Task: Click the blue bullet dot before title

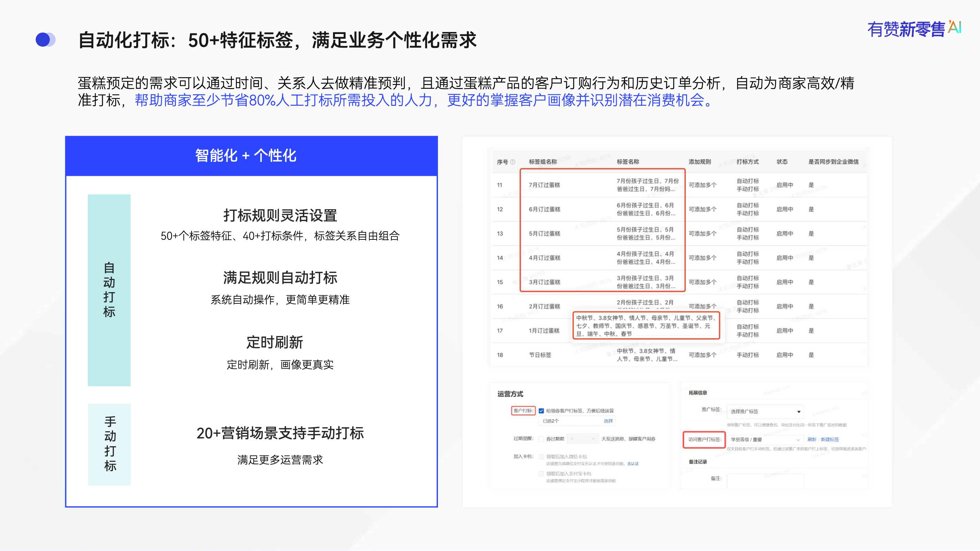Action: [45, 40]
